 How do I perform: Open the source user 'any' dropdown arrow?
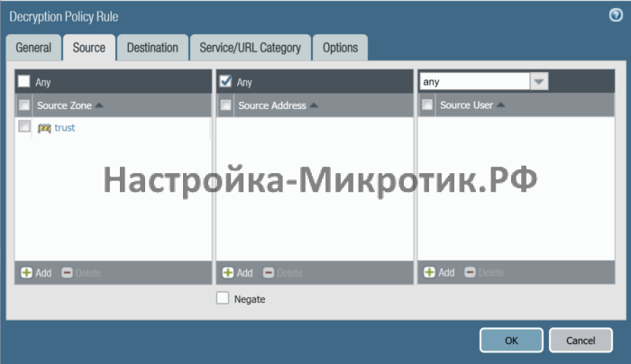(539, 81)
